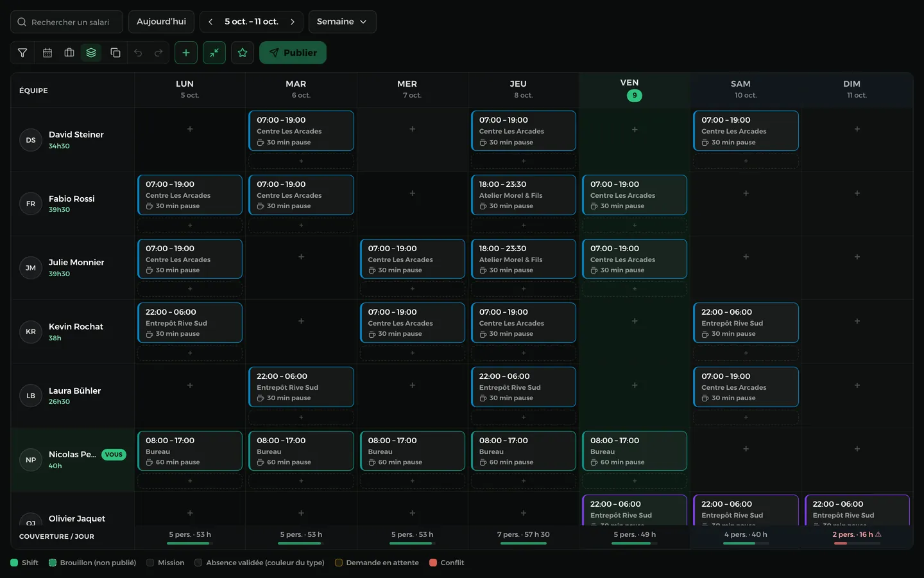Image resolution: width=924 pixels, height=578 pixels.
Task: Select the DIM 11 oct. day header
Action: click(857, 90)
